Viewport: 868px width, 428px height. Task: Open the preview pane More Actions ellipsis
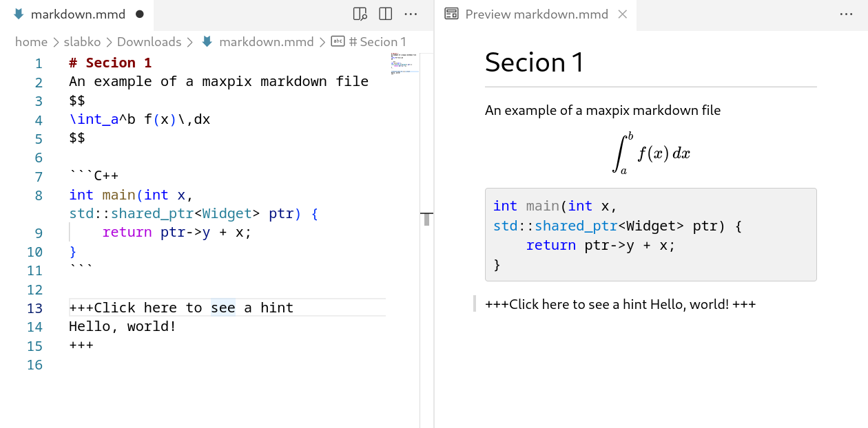846,14
